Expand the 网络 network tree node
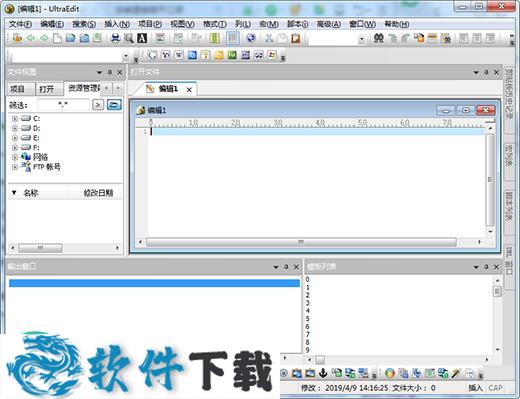 [x=14, y=157]
